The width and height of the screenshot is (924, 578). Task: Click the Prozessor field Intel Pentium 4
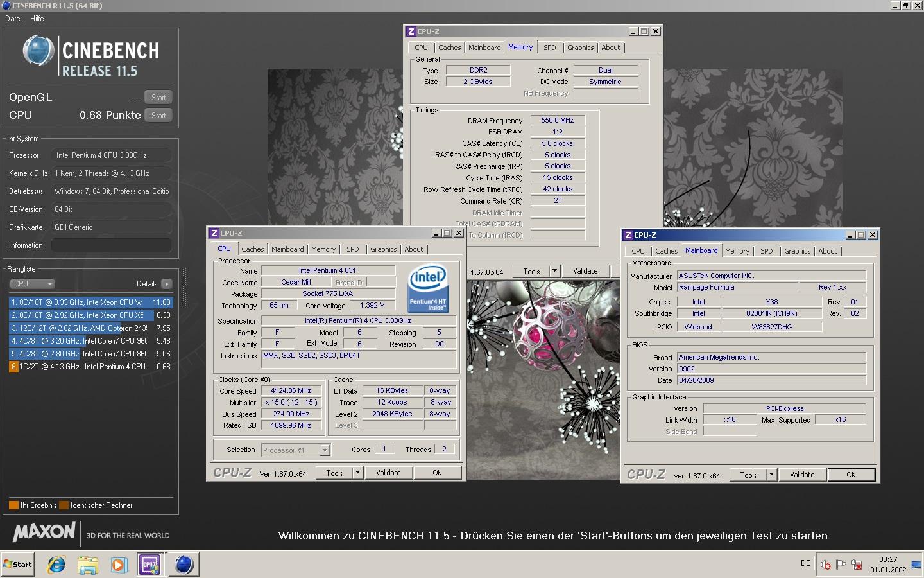(x=112, y=155)
